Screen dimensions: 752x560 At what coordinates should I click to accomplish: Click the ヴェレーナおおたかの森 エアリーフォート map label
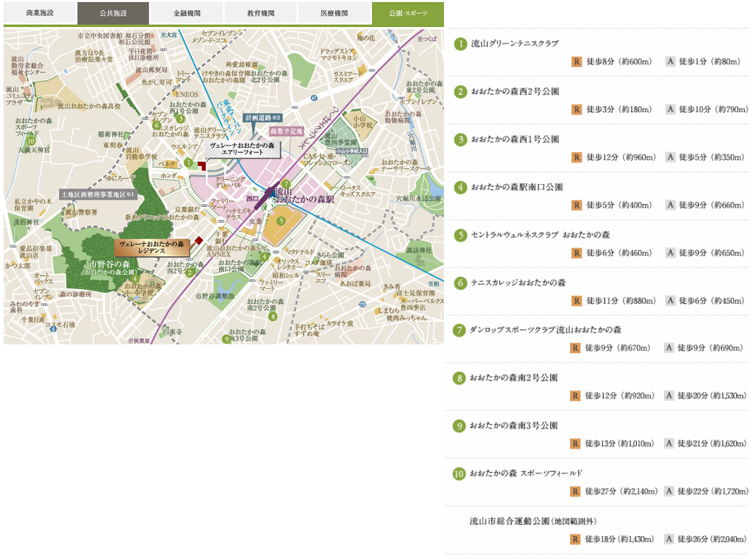point(242,149)
